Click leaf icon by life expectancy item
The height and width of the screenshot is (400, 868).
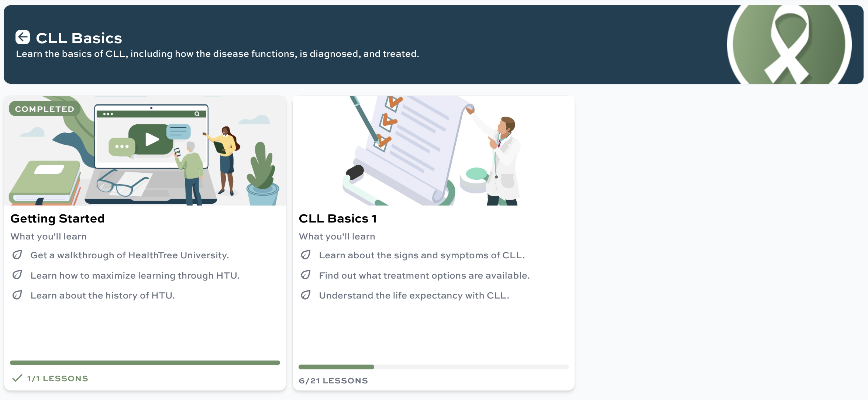pyautogui.click(x=306, y=295)
